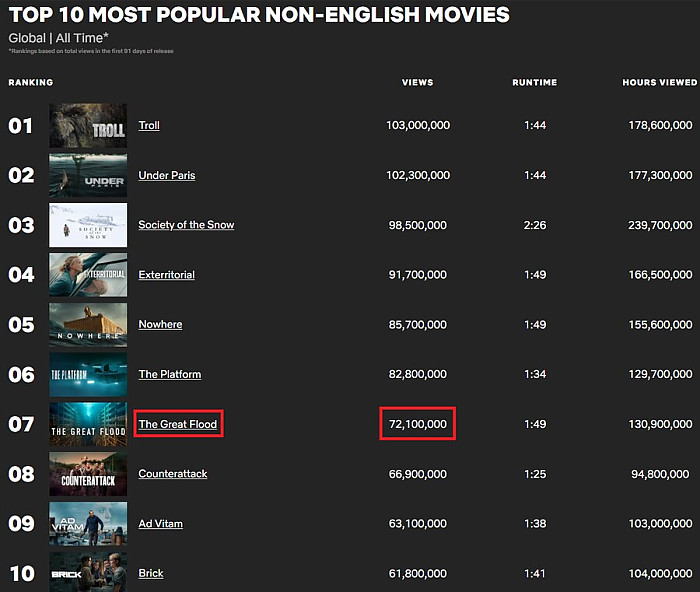Click the Views column header
The image size is (700, 592).
417,82
